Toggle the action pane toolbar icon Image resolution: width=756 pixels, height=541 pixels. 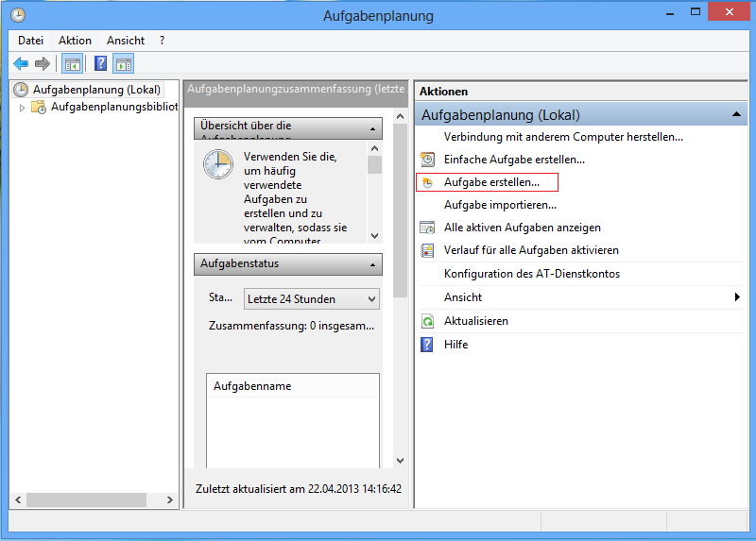[x=124, y=63]
